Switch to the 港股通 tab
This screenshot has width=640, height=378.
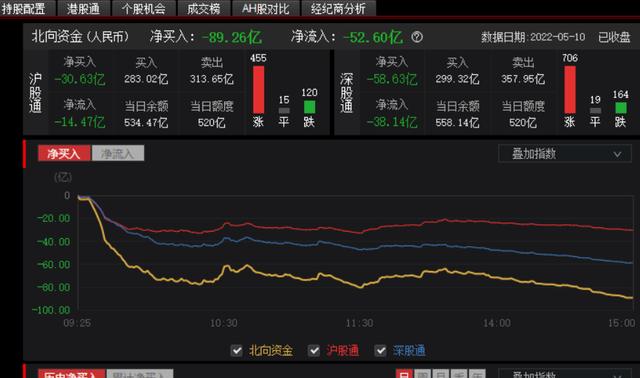click(84, 8)
